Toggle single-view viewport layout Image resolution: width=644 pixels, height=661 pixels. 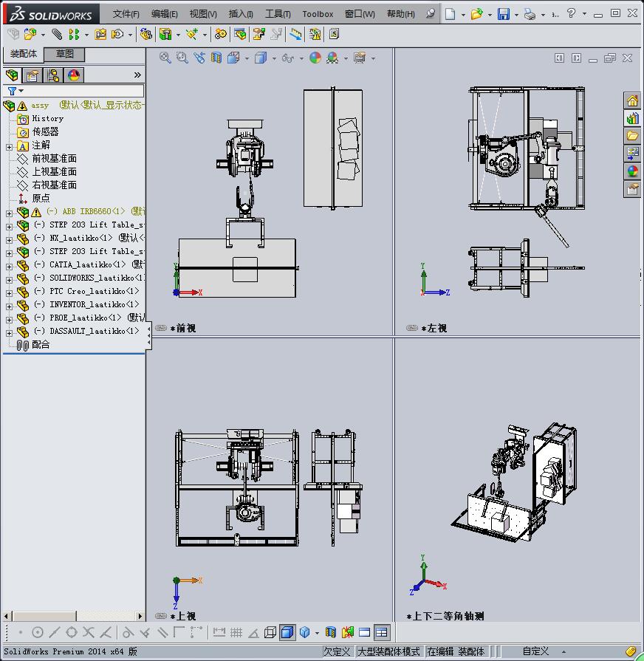[x=365, y=632]
